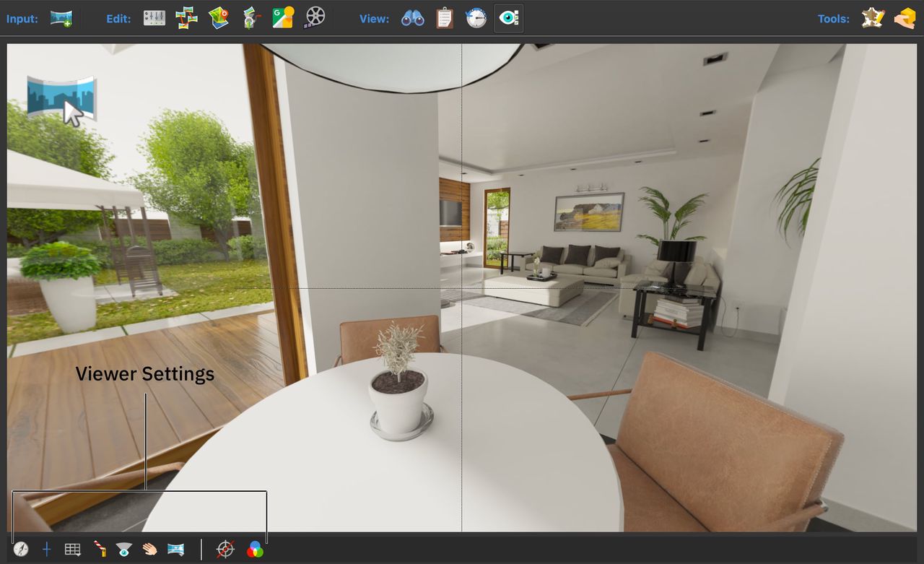Open the binoculars Overview panel

click(x=413, y=18)
